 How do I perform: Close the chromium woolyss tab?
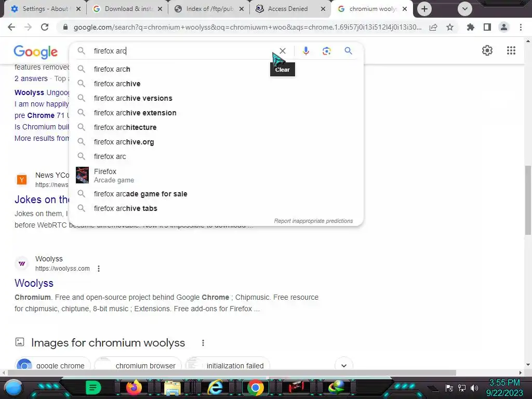tap(404, 9)
